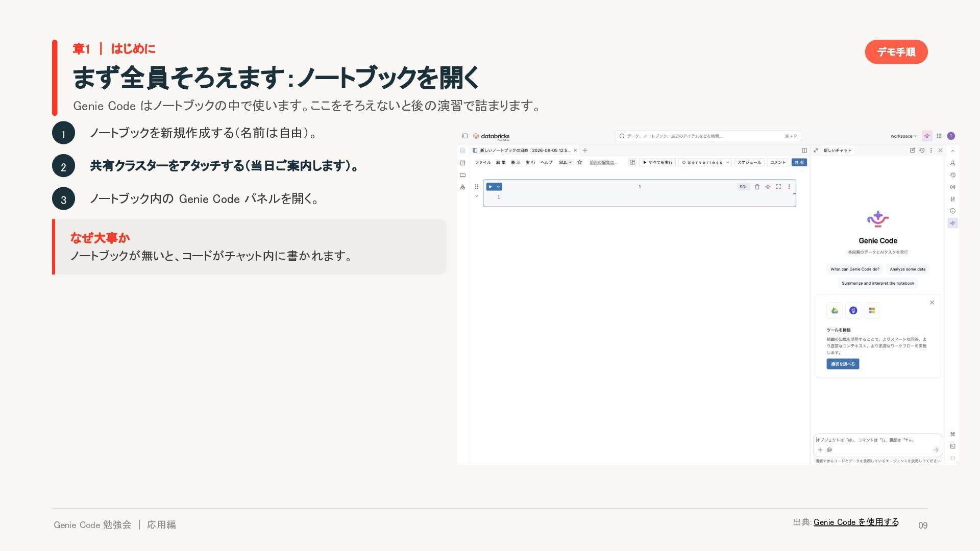Send the chat message with the arrow icon
The width and height of the screenshot is (980, 551).
click(936, 450)
